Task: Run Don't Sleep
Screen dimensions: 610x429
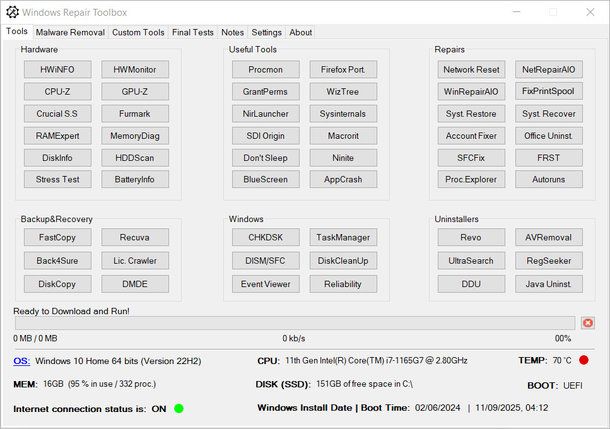Action: click(x=266, y=158)
